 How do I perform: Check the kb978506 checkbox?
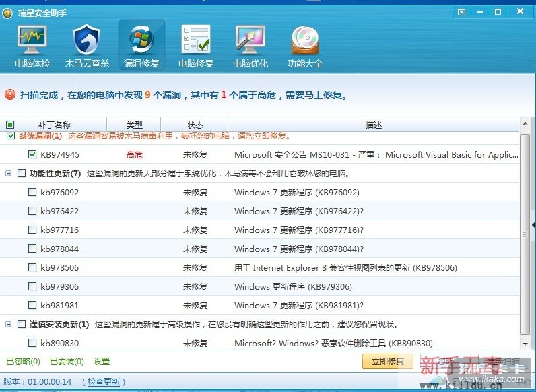[32, 267]
